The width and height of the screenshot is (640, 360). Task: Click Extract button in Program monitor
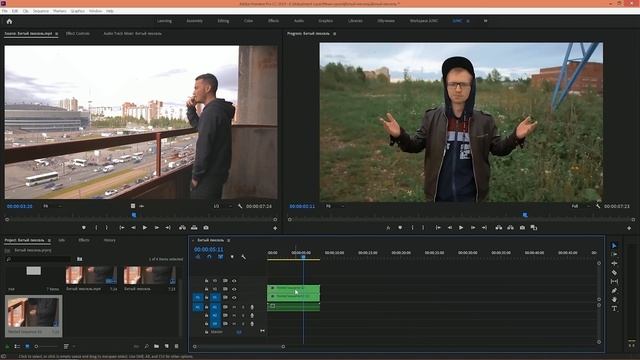pyautogui.click(x=510, y=228)
